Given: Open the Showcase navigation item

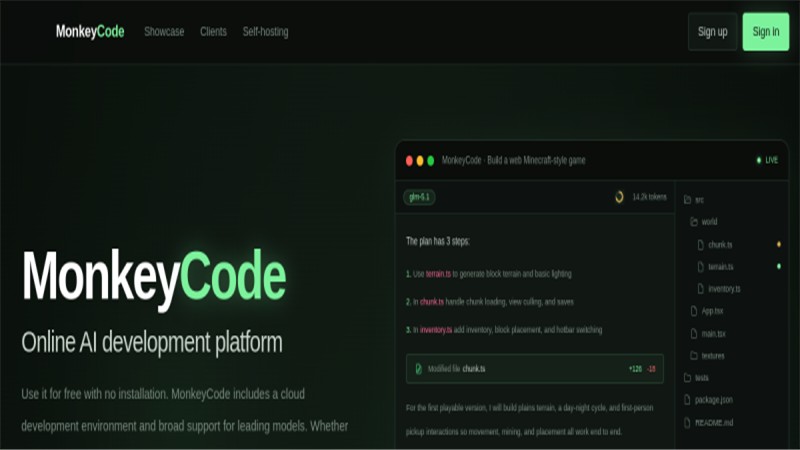Looking at the screenshot, I should (x=164, y=32).
